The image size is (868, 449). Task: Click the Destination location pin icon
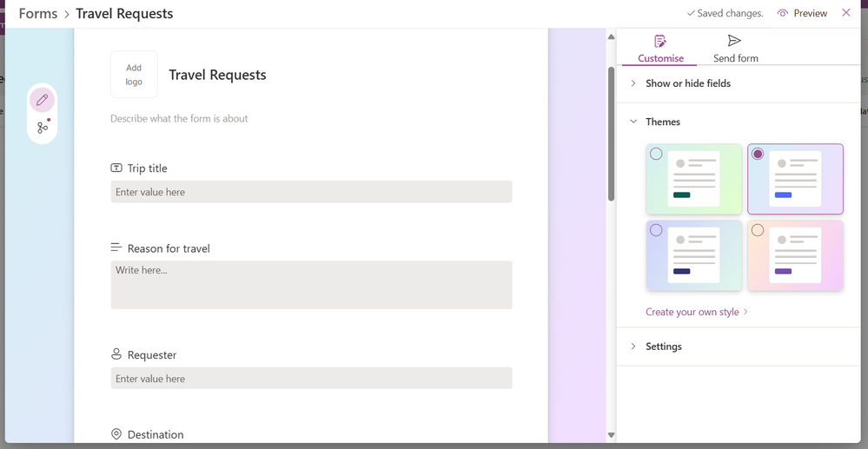(116, 434)
